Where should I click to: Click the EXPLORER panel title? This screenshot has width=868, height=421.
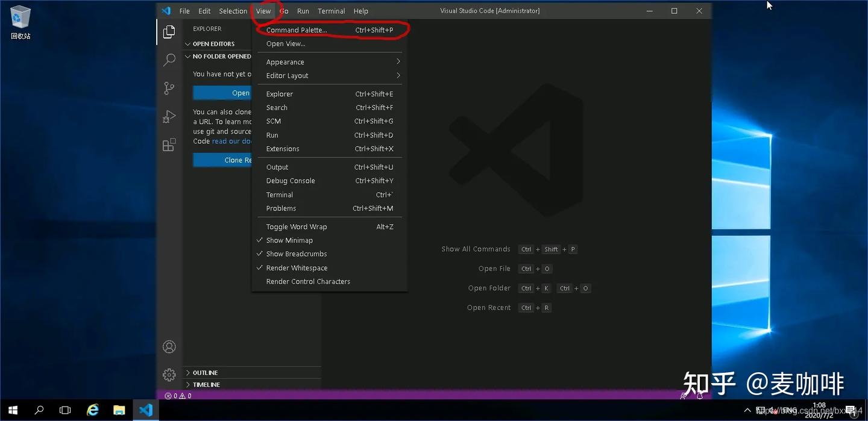pyautogui.click(x=207, y=29)
